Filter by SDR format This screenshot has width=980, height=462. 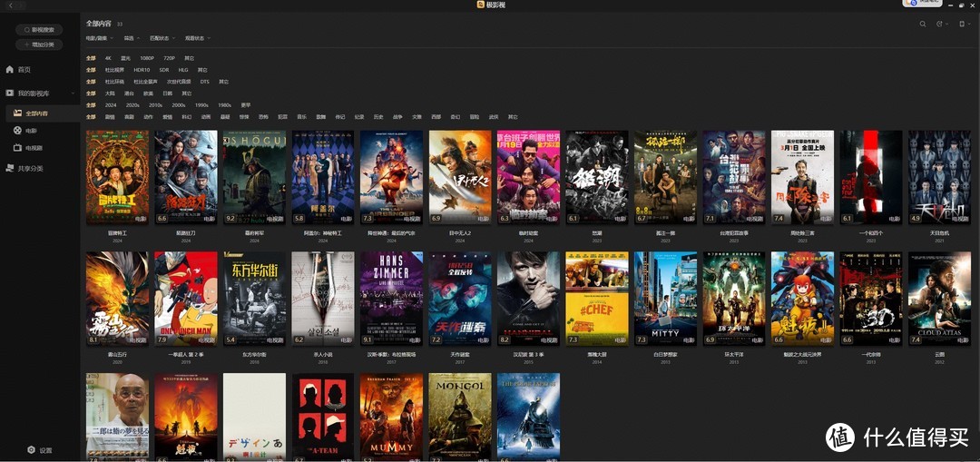tap(164, 70)
